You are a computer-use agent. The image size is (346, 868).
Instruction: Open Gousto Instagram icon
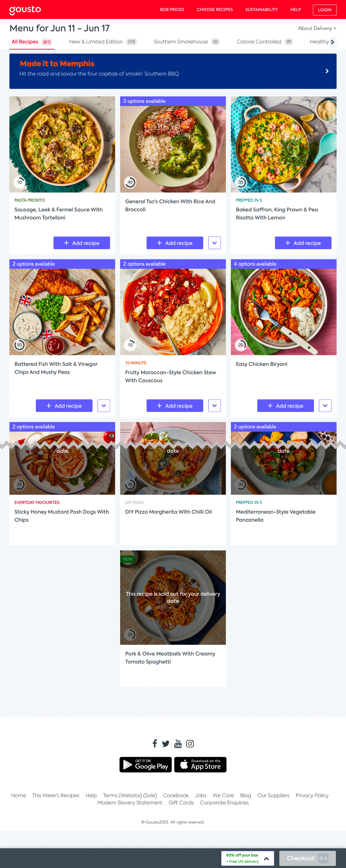click(x=190, y=743)
